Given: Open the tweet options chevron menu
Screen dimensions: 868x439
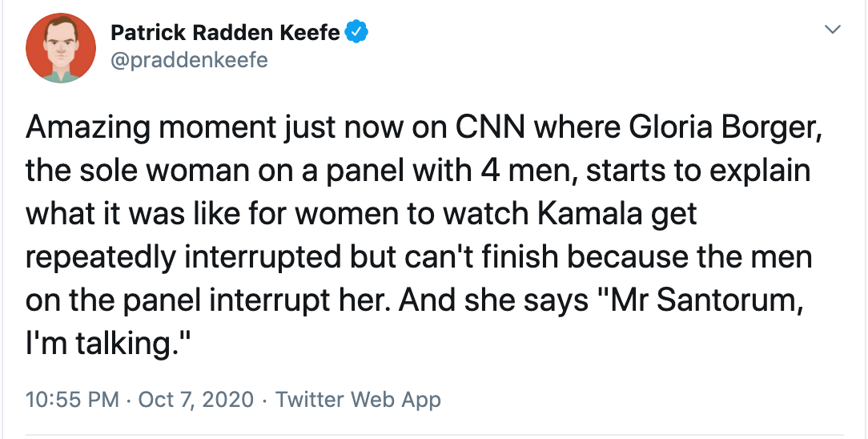Looking at the screenshot, I should (x=833, y=30).
